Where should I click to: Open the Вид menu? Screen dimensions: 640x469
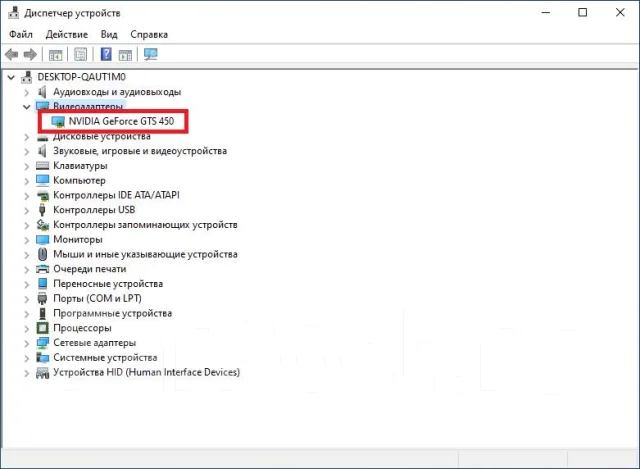(x=109, y=34)
